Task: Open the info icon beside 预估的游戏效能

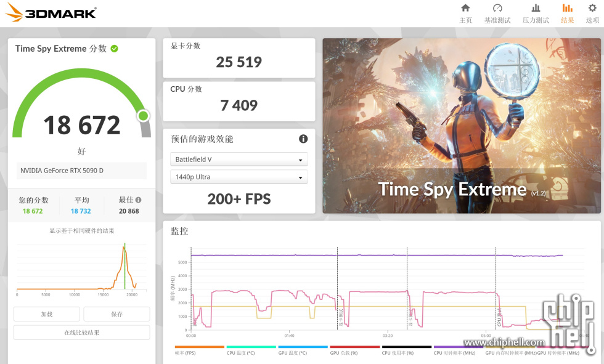Action: point(303,139)
